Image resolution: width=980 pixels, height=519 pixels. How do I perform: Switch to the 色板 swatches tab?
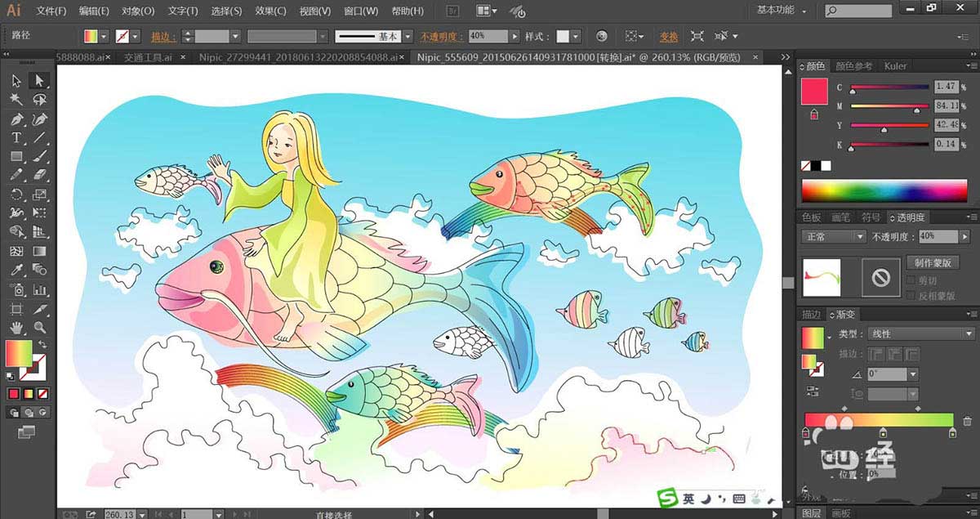tap(811, 217)
